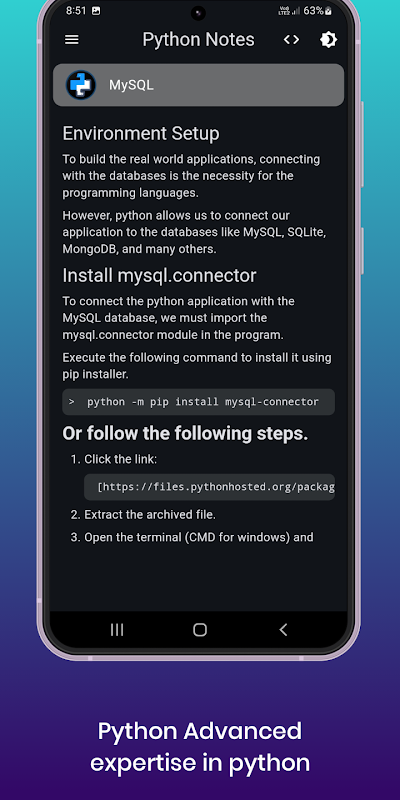This screenshot has height=800, width=400.
Task: Tap the Install mysql.connector heading
Action: 159,276
